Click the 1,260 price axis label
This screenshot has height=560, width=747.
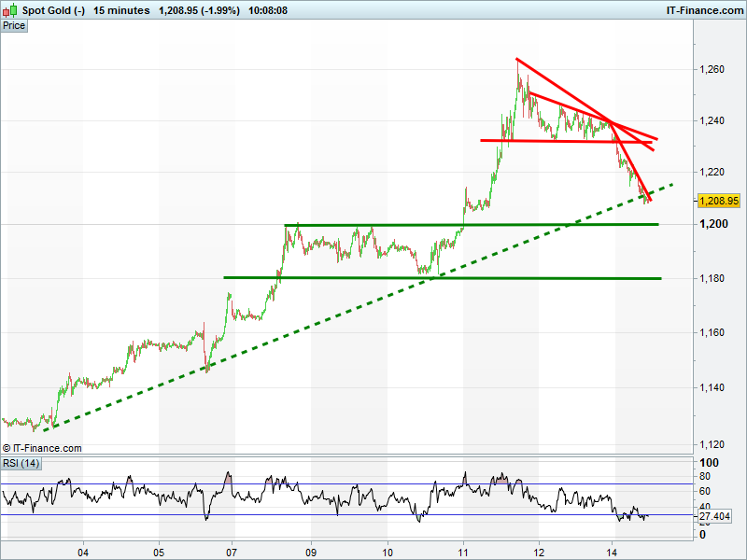pyautogui.click(x=712, y=70)
